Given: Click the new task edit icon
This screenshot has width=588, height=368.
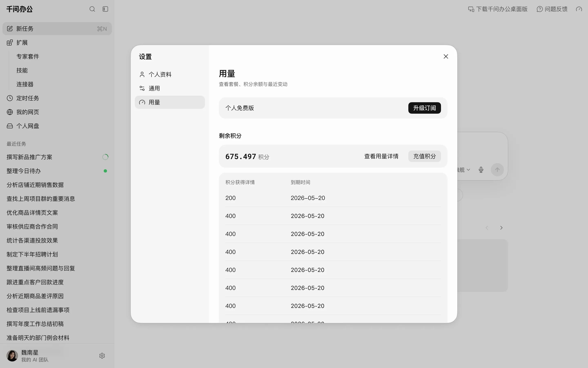Looking at the screenshot, I should (10, 28).
